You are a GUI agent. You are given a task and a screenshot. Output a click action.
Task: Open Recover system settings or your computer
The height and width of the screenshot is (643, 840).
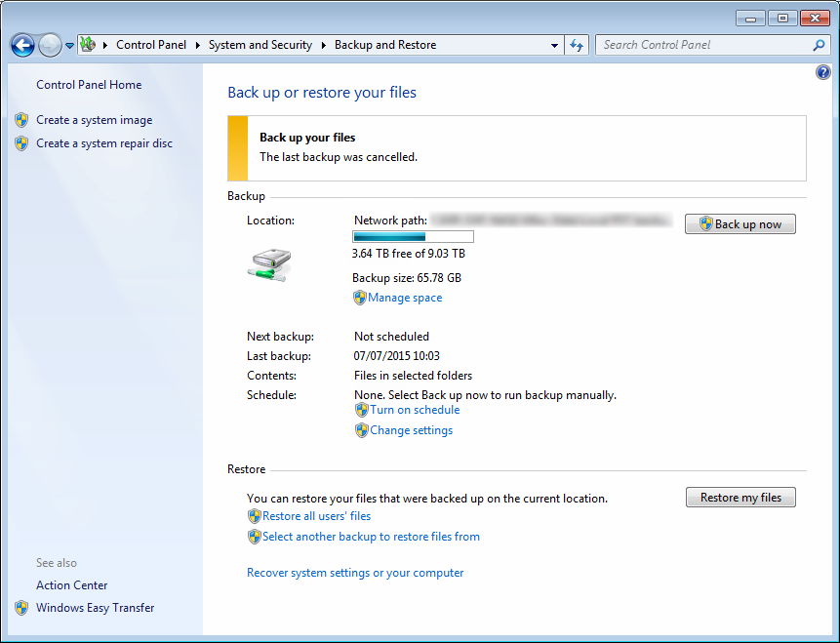pyautogui.click(x=355, y=573)
